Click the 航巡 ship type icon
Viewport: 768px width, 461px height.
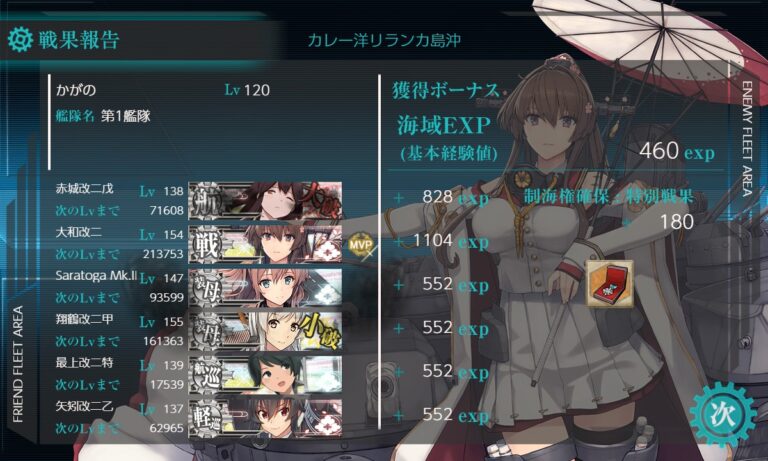pos(207,375)
